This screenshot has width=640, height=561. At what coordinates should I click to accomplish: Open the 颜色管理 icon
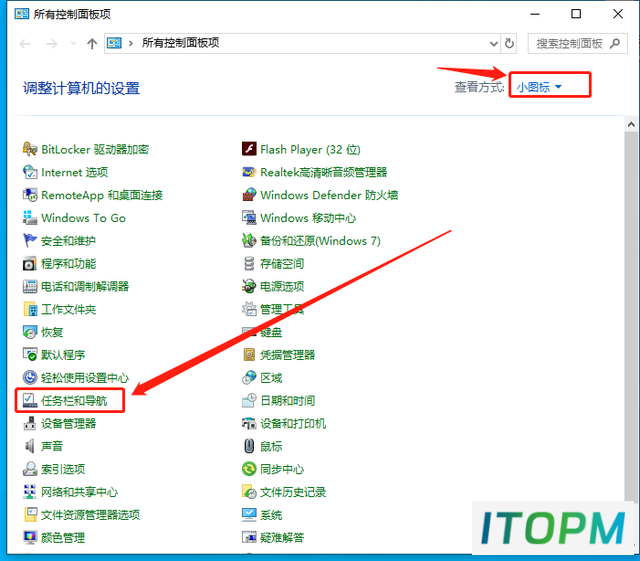coord(30,538)
